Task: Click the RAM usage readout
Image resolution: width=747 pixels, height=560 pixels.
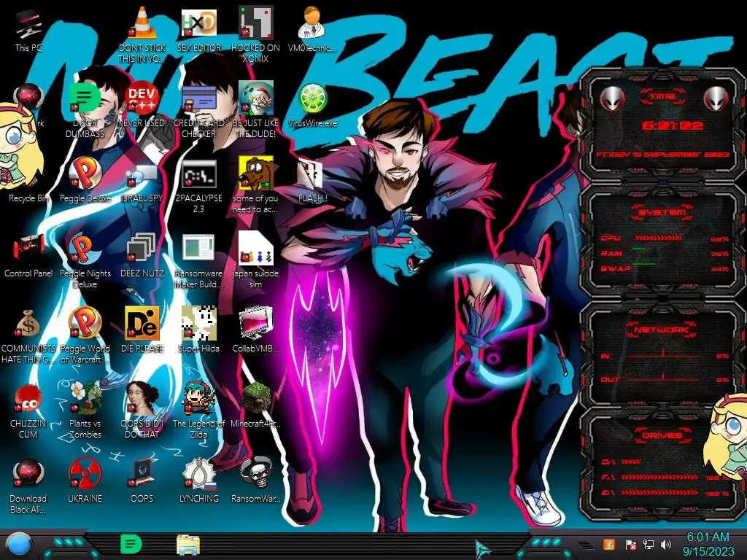Action: tap(719, 254)
